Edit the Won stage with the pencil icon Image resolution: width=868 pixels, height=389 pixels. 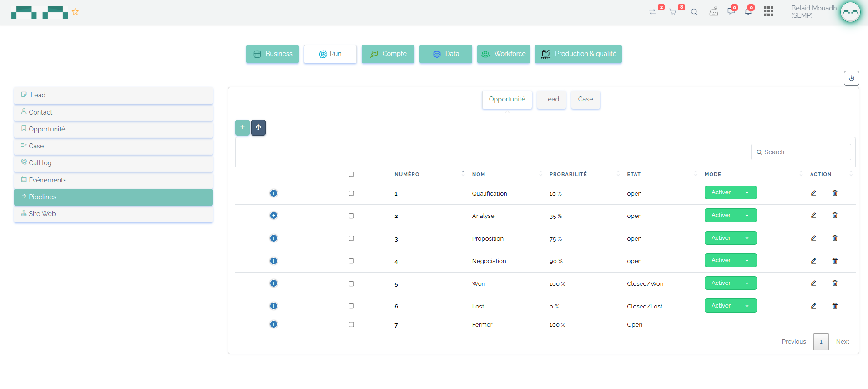pyautogui.click(x=813, y=283)
